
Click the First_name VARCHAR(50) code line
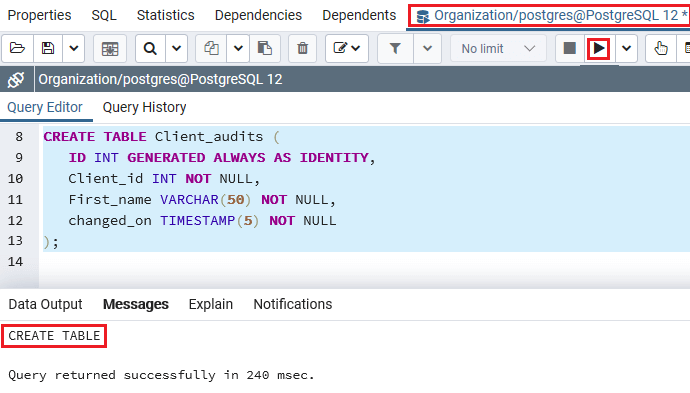202,200
